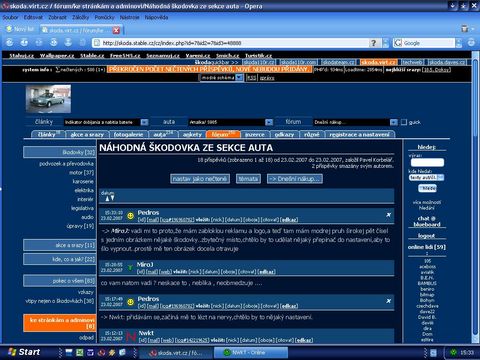
Task: Expand the auta dropdown list
Action: tap(269, 122)
